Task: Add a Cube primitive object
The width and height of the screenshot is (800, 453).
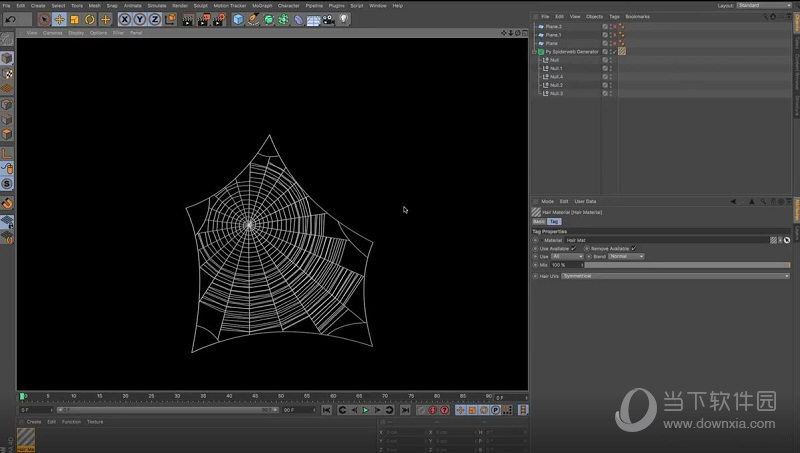Action: click(238, 19)
